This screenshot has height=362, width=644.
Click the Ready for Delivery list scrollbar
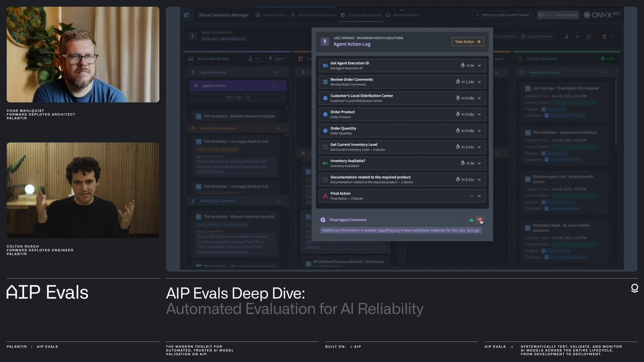click(617, 113)
